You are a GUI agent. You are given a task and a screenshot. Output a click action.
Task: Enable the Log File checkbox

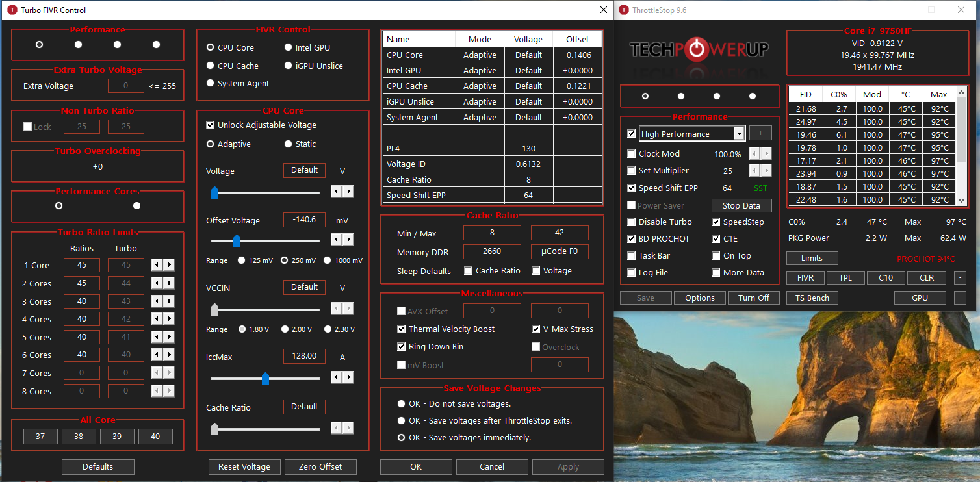(632, 272)
